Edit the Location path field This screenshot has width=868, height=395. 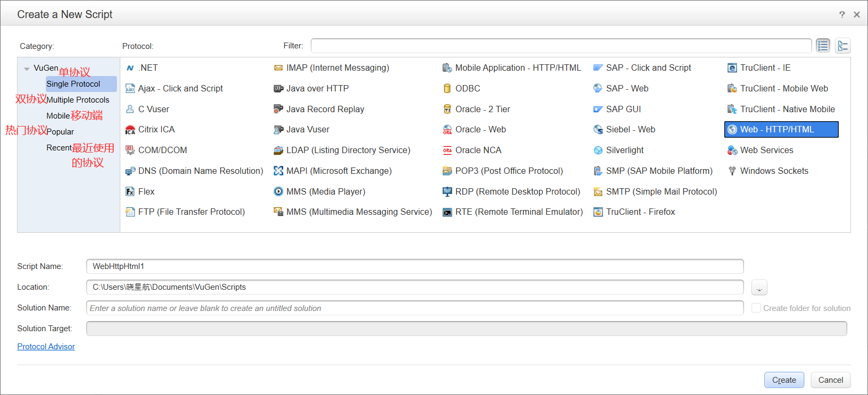point(415,287)
